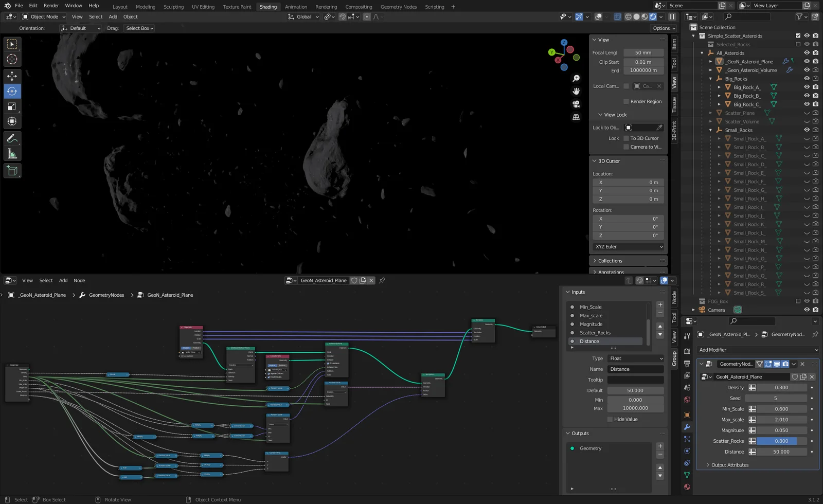Collapse the All_Asteroids collection
Image resolution: width=823 pixels, height=504 pixels.
702,52
